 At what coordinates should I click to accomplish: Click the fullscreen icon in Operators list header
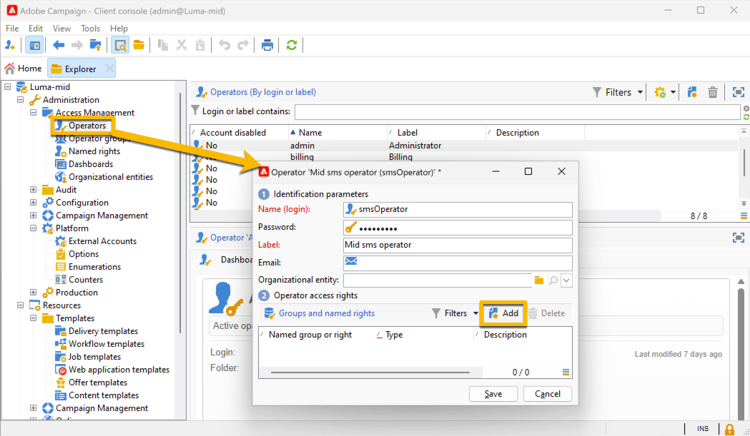coord(738,92)
